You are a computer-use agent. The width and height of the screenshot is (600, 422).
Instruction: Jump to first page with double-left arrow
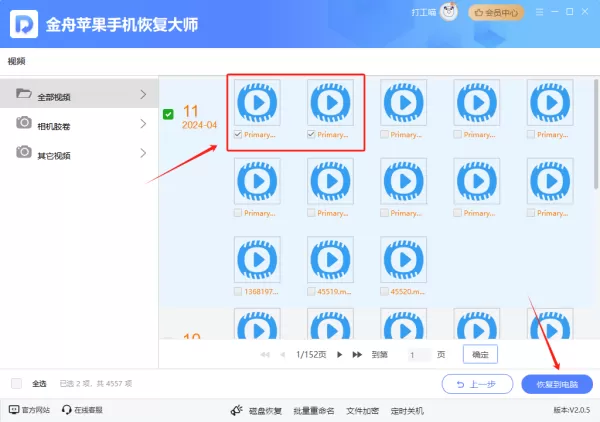pos(265,355)
